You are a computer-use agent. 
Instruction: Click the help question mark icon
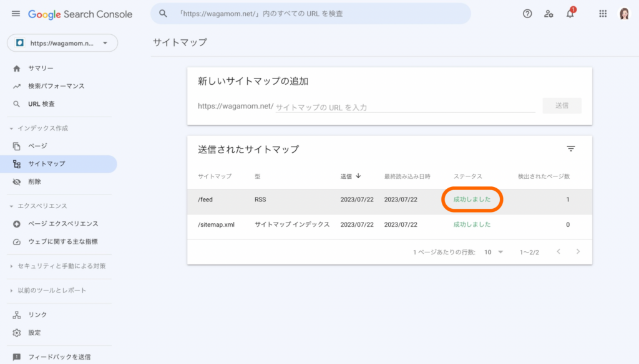point(527,14)
